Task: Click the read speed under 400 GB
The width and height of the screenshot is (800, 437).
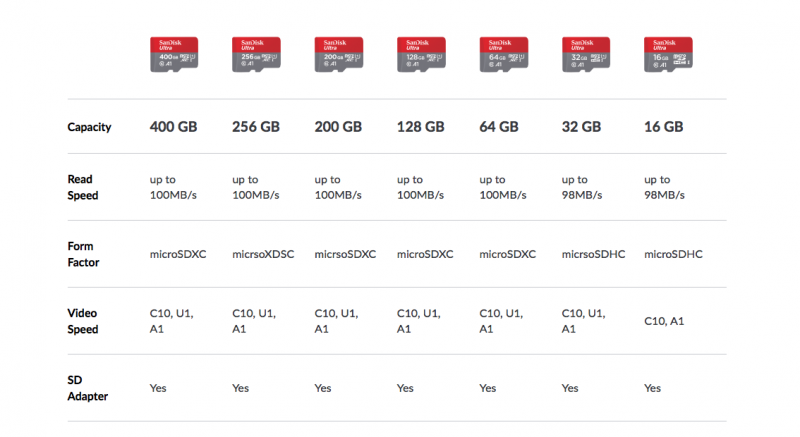Action: [173, 187]
